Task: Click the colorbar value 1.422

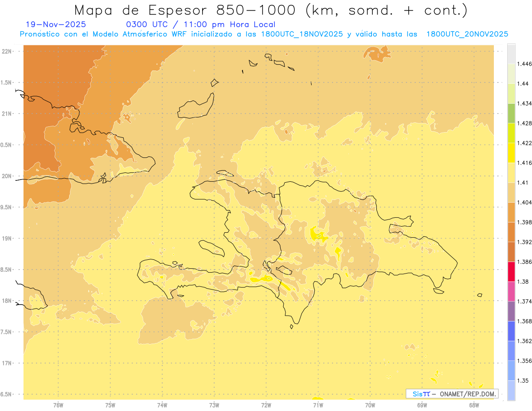Action: (525, 143)
